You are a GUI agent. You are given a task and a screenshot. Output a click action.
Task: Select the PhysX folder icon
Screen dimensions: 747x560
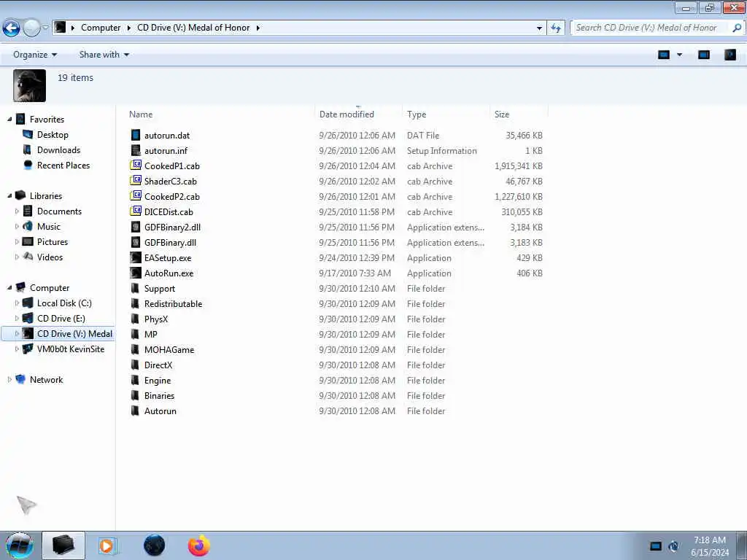135,319
